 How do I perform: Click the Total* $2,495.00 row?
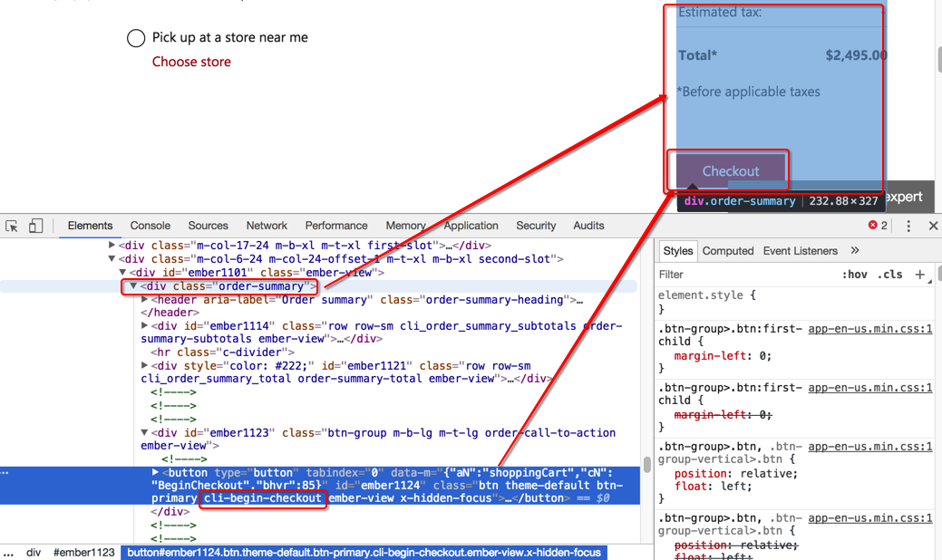coord(782,55)
